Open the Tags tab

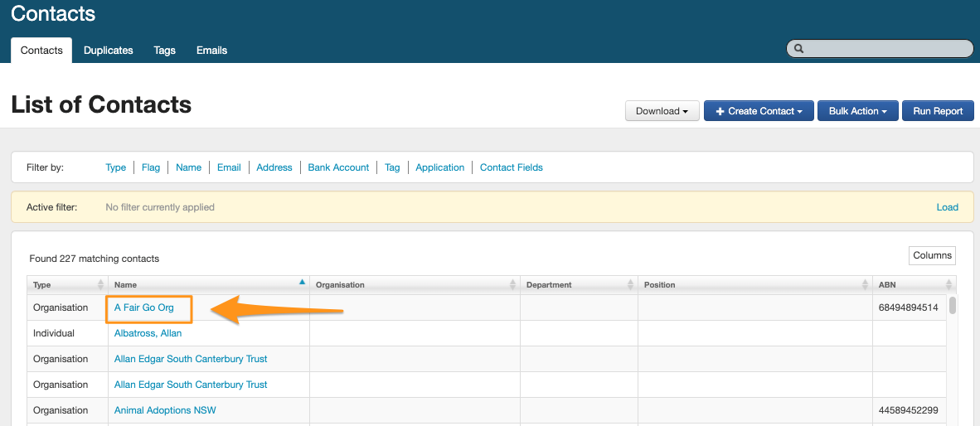coord(165,51)
